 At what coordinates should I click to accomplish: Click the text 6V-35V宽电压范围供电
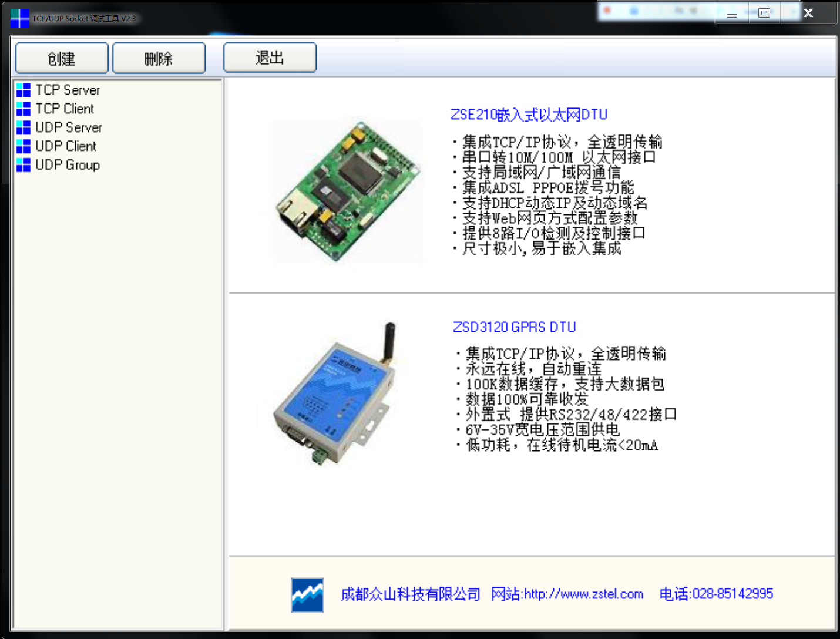543,430
